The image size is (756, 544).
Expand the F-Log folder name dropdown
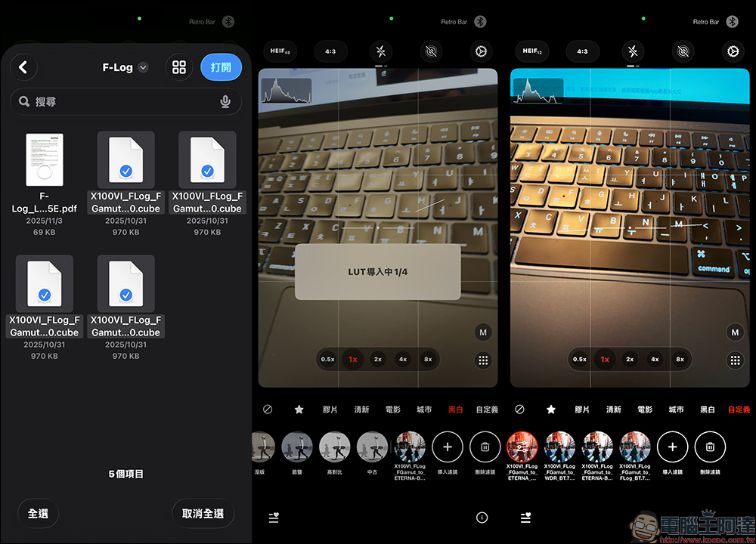[x=143, y=66]
